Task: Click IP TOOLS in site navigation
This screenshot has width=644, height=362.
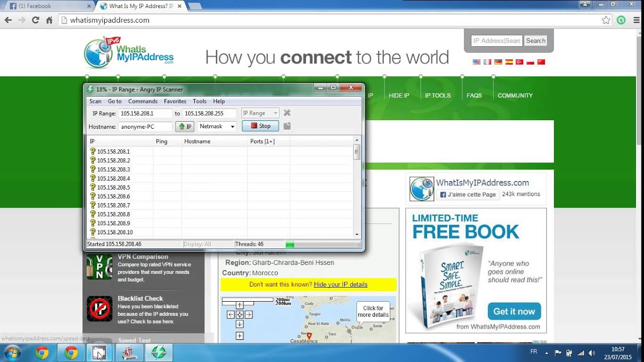Action: (x=438, y=96)
